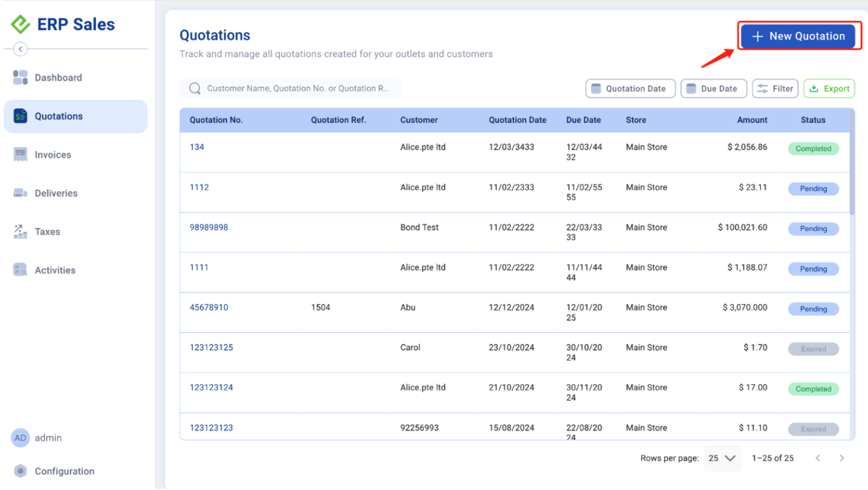The image size is (868, 490).
Task: Click the table's vertical scrollbar
Action: click(852, 176)
